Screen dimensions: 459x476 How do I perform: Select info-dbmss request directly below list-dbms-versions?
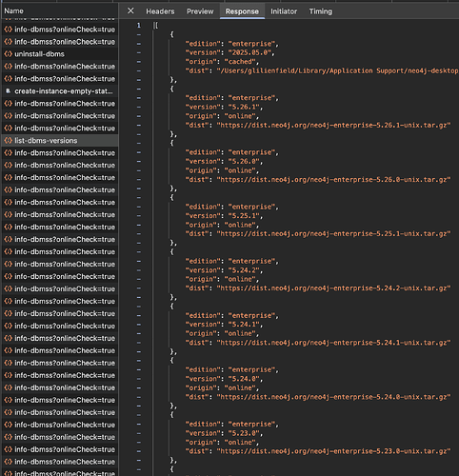point(60,153)
